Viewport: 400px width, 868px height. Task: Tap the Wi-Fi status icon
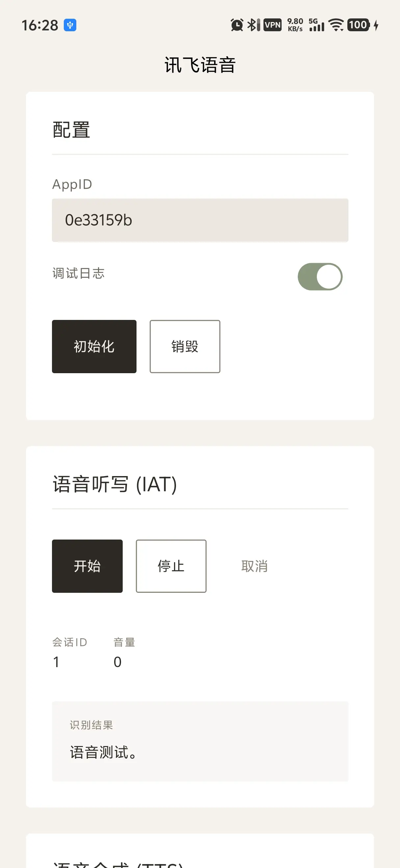pos(336,25)
